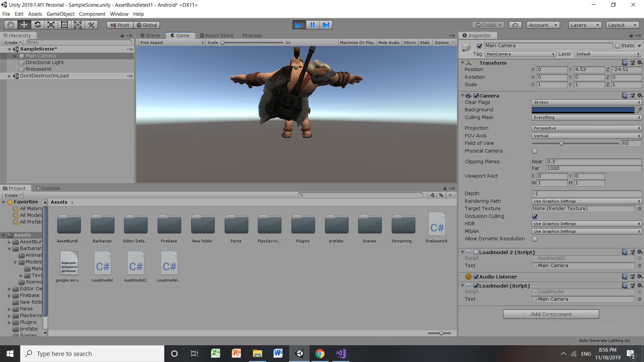
Task: Switch to the Asset Store tab
Action: pyautogui.click(x=216, y=36)
